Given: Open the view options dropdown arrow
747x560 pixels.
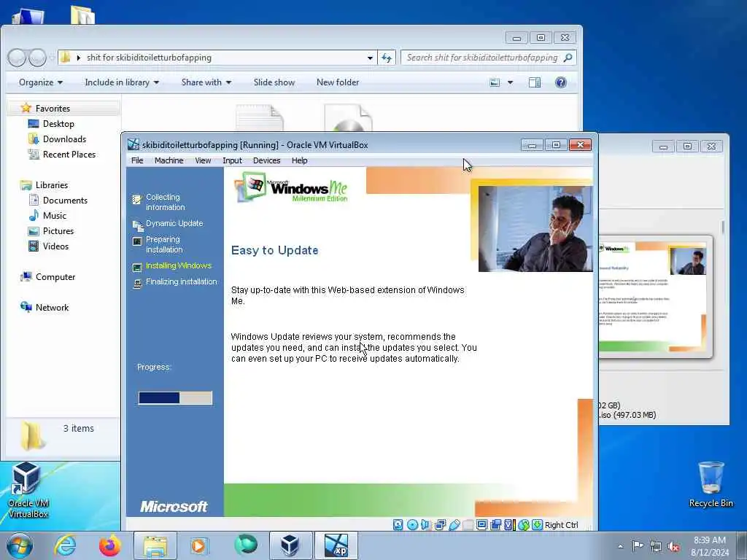Looking at the screenshot, I should coord(510,82).
